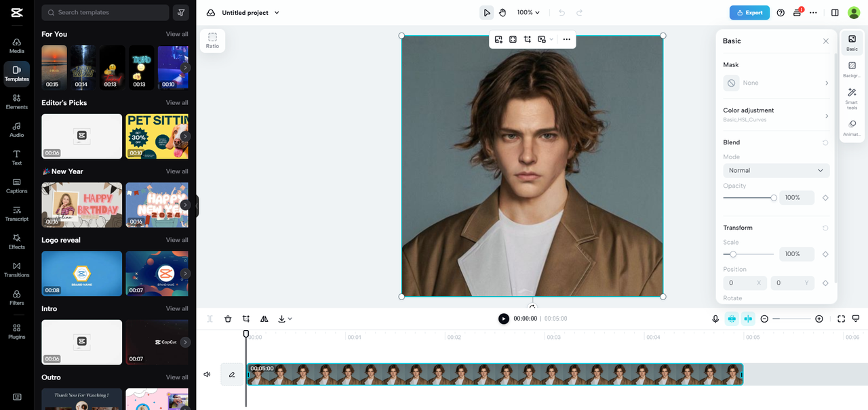Screen dimensions: 868x410
Task: Mute the timeline track speaker icon
Action: 208,374
